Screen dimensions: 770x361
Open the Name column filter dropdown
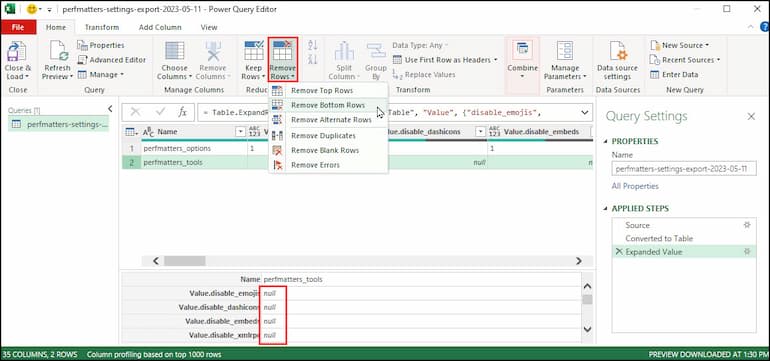(240, 132)
